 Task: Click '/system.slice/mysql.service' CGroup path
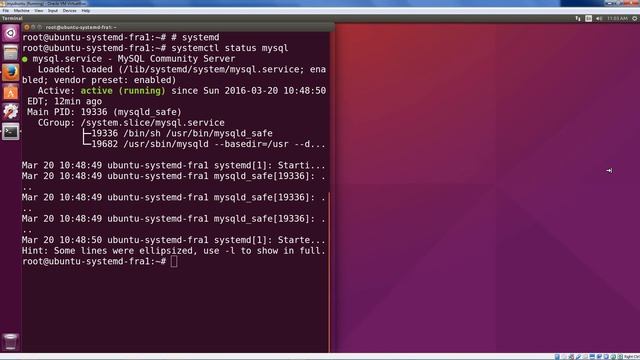(152, 123)
